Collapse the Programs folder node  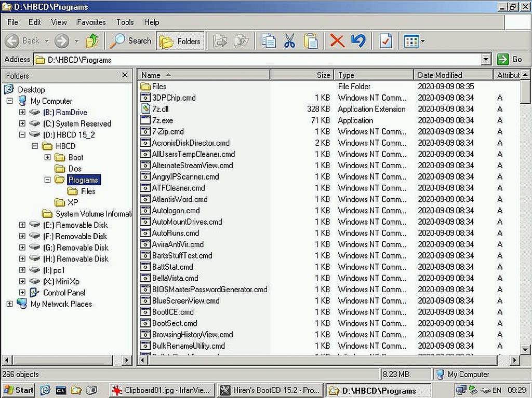(x=47, y=180)
